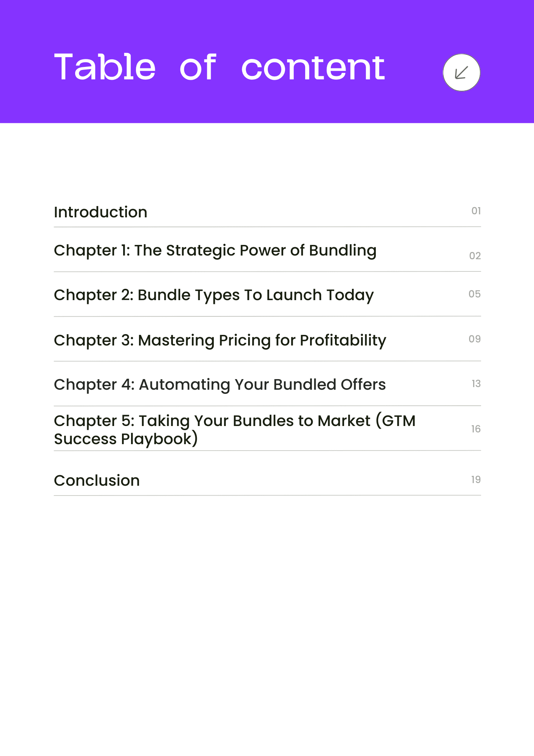Click the word 'content' in the title
The image size is (534, 756).
point(313,68)
